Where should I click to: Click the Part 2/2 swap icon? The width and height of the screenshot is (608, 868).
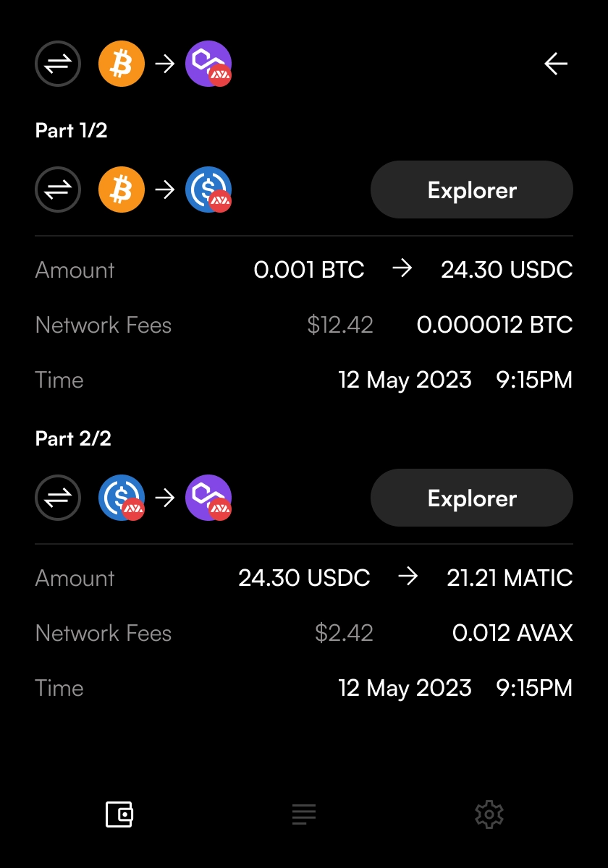[58, 498]
